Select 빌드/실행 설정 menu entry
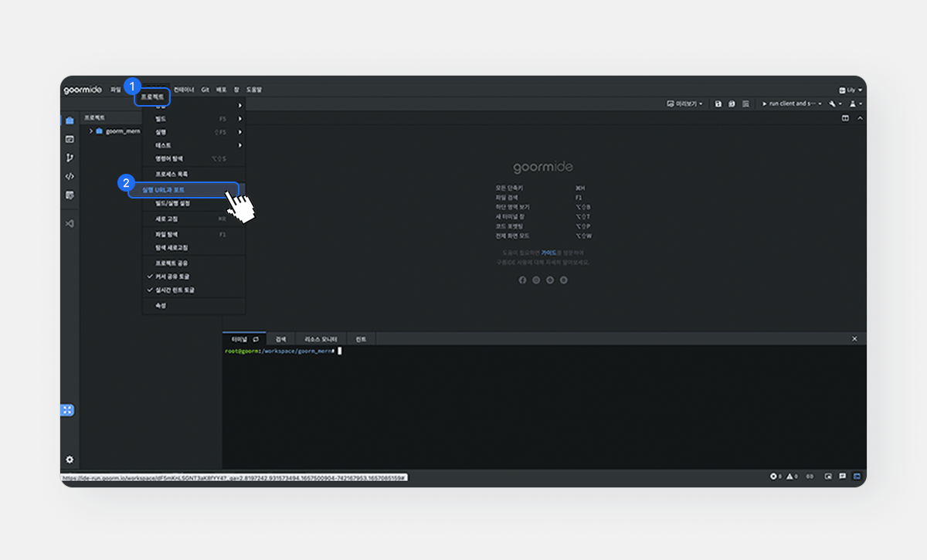 pos(194,204)
